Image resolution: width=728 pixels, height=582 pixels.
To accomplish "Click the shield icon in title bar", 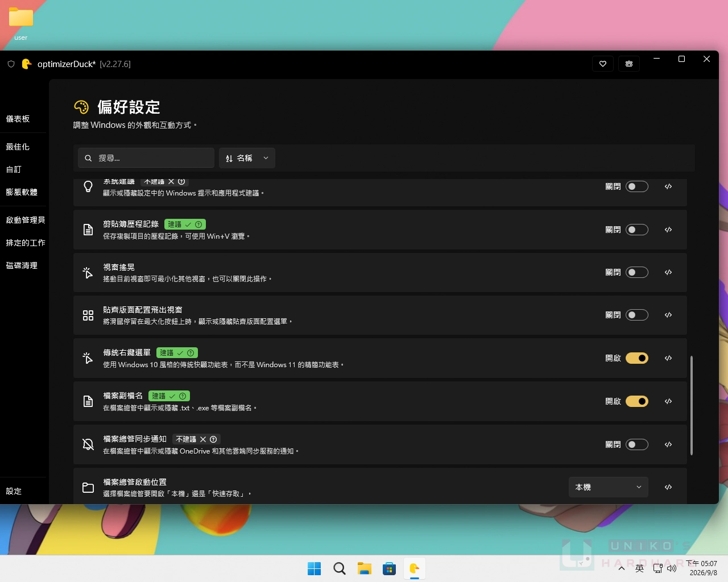I will coord(11,64).
